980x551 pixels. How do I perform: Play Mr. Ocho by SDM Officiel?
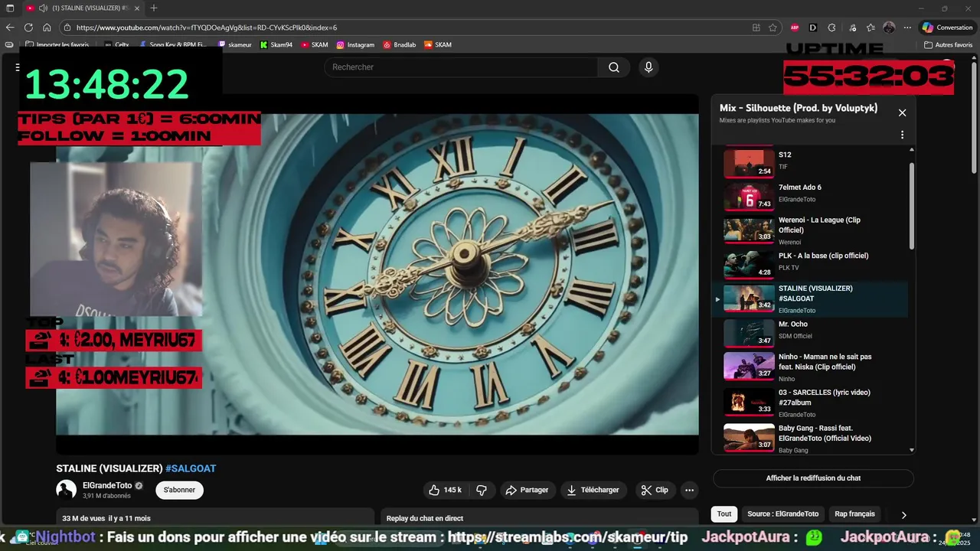pos(812,333)
